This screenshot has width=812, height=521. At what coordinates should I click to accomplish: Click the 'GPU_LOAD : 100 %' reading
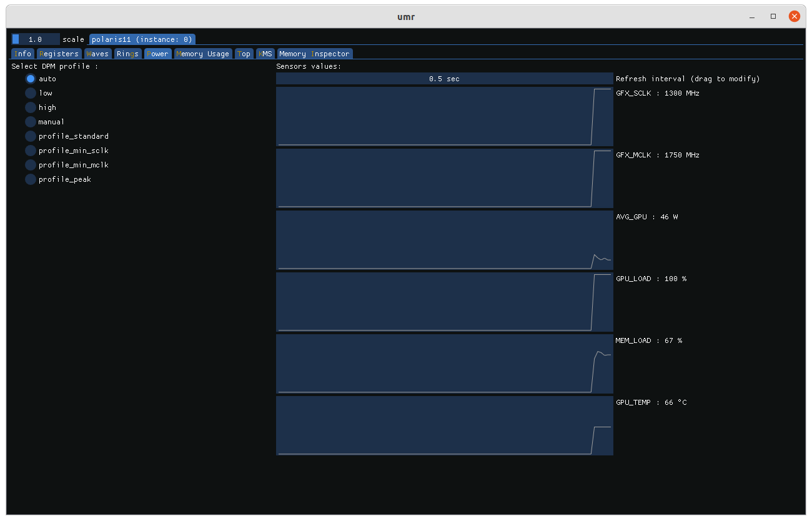[651, 279]
